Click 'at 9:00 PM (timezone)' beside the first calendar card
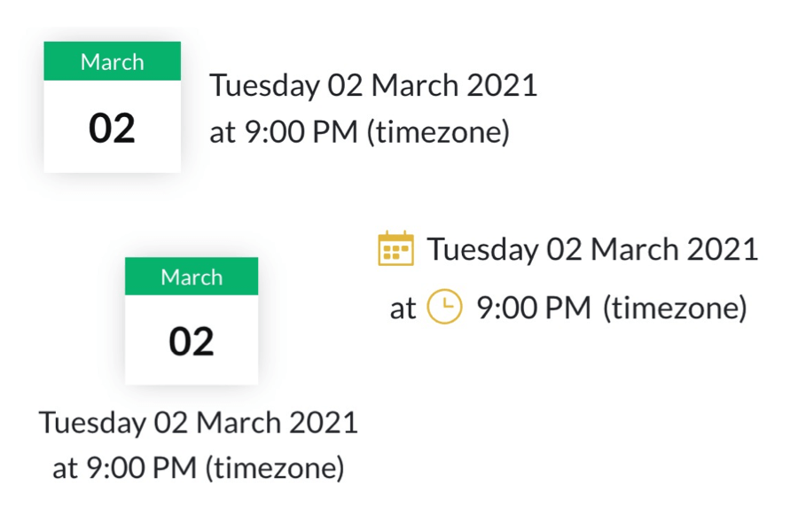 click(x=359, y=132)
